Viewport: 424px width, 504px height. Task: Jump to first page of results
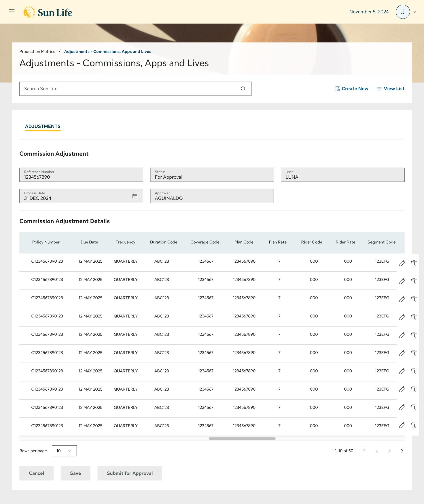(x=363, y=451)
